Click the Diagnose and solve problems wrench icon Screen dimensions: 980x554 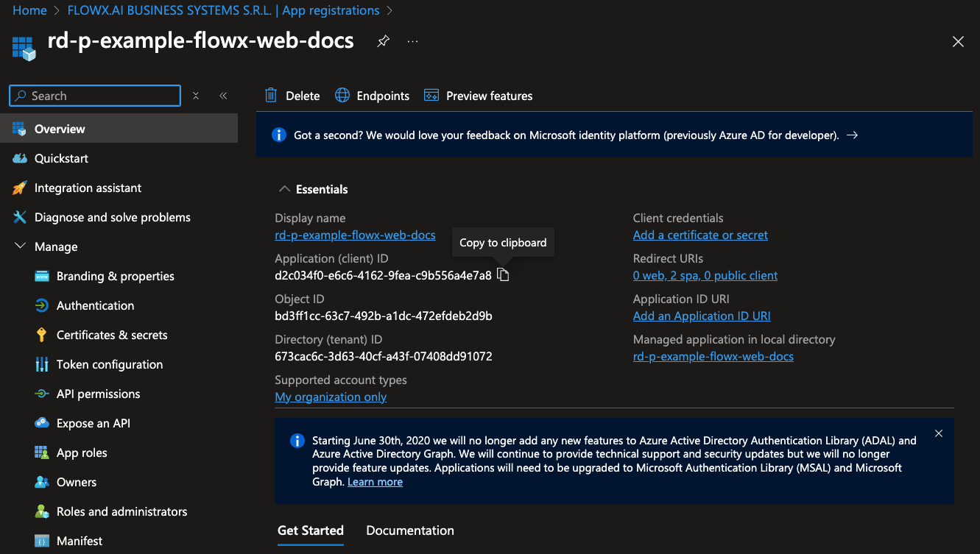20,217
